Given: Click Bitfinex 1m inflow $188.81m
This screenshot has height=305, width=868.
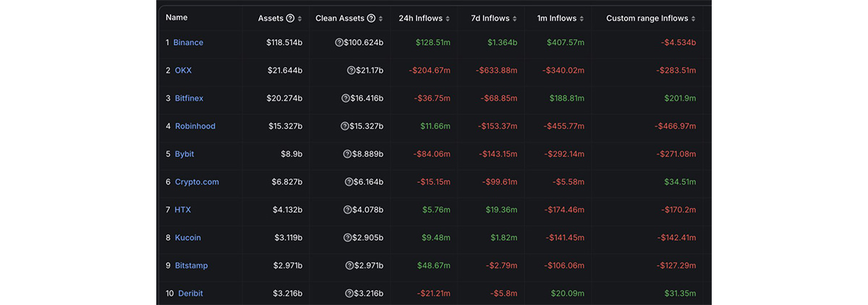Looking at the screenshot, I should (566, 98).
